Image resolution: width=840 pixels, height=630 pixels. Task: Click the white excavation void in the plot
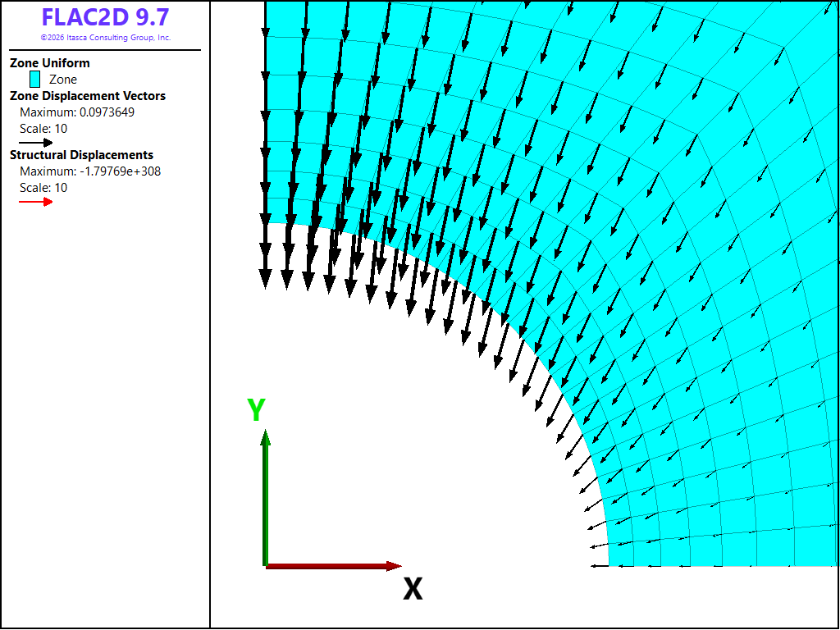tap(428, 455)
